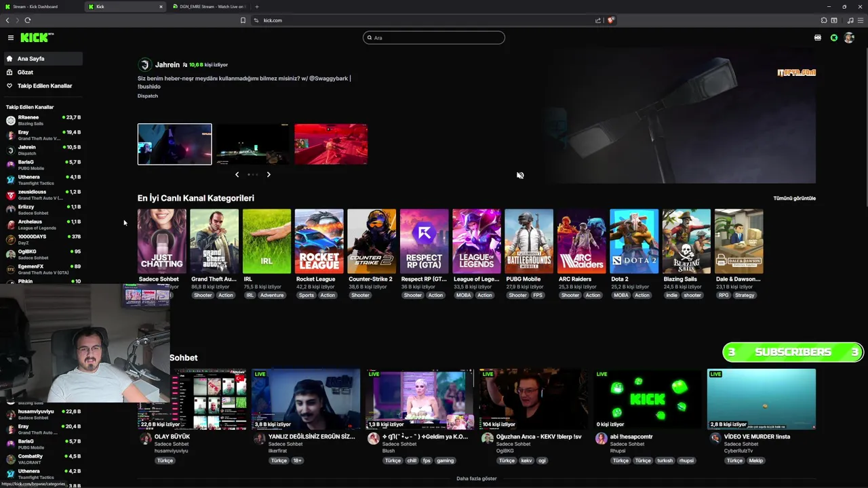Viewport: 868px width, 488px height.
Task: Select the red third featured thumbnail
Action: [331, 144]
